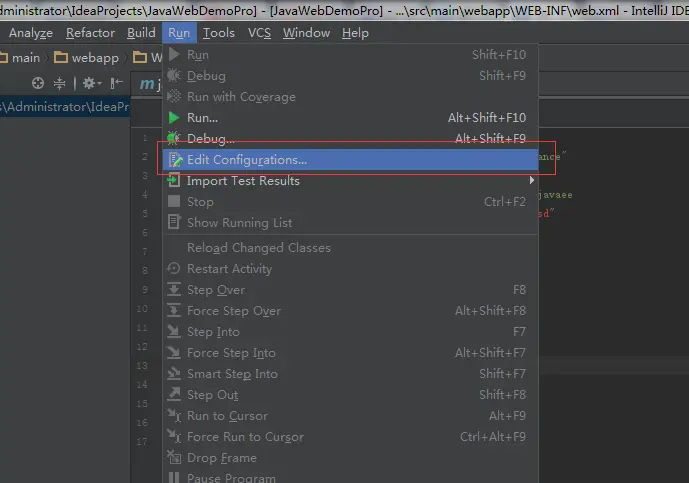
Task: Click Force Step Over entry
Action: [351, 311]
